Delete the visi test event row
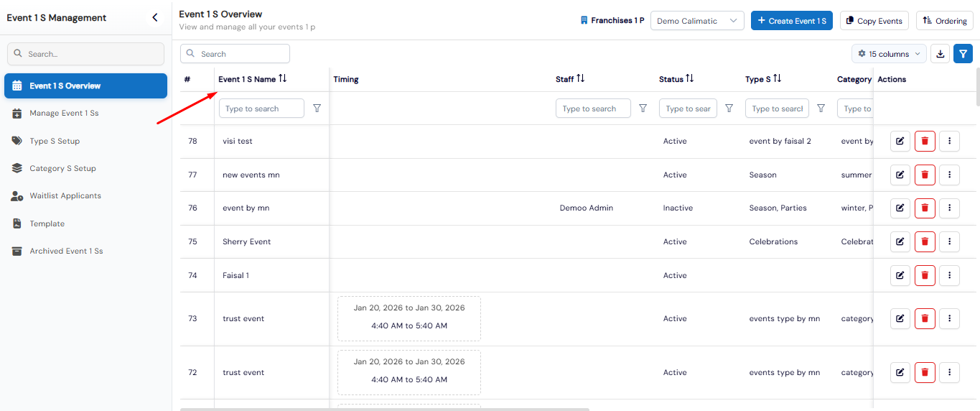980x411 pixels. (925, 142)
